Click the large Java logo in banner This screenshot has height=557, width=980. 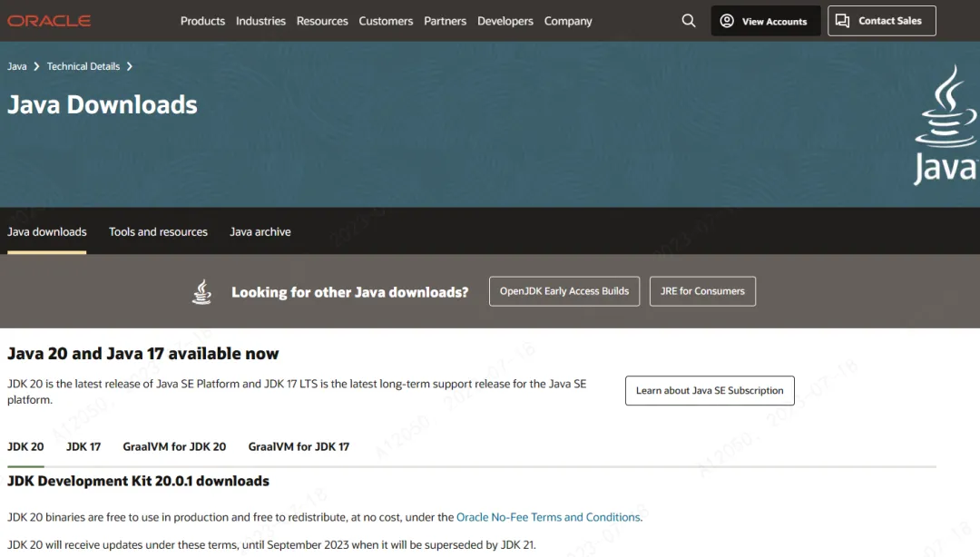coord(946,125)
